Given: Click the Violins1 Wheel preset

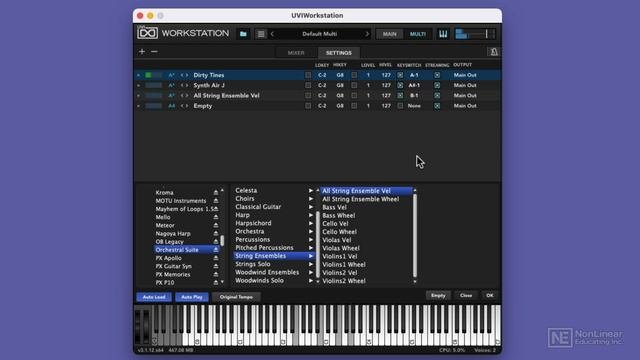Looking at the screenshot, I should [344, 264].
